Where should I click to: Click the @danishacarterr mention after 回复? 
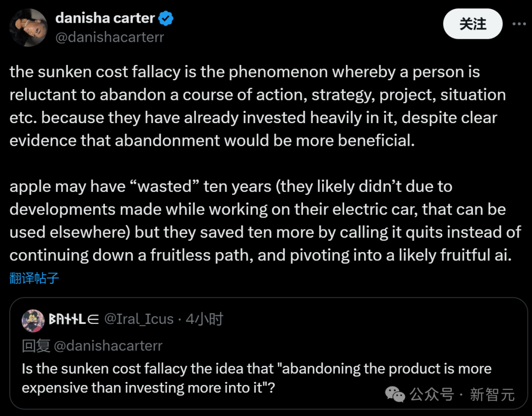tap(108, 346)
